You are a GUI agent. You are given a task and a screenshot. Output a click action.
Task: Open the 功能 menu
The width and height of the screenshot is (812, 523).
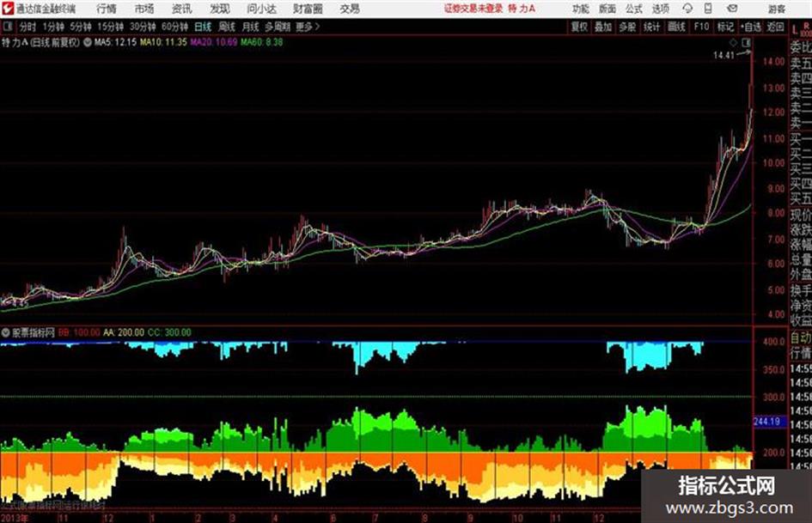point(581,9)
